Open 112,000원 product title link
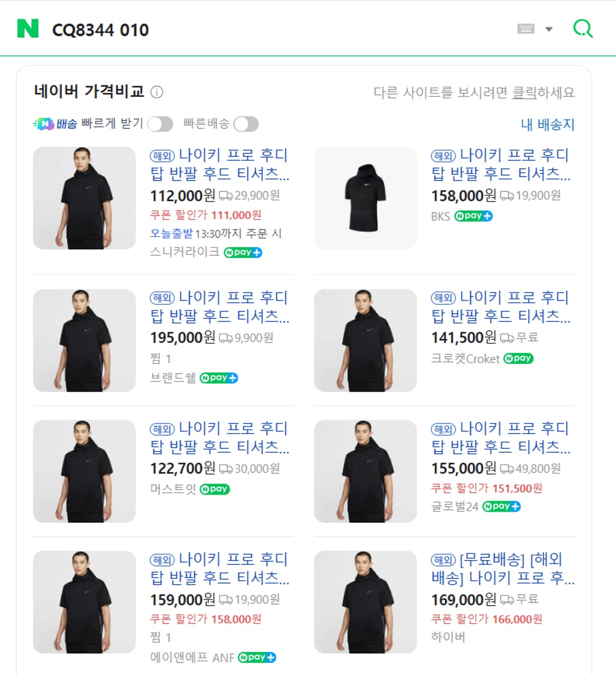The width and height of the screenshot is (616, 675). click(x=220, y=164)
